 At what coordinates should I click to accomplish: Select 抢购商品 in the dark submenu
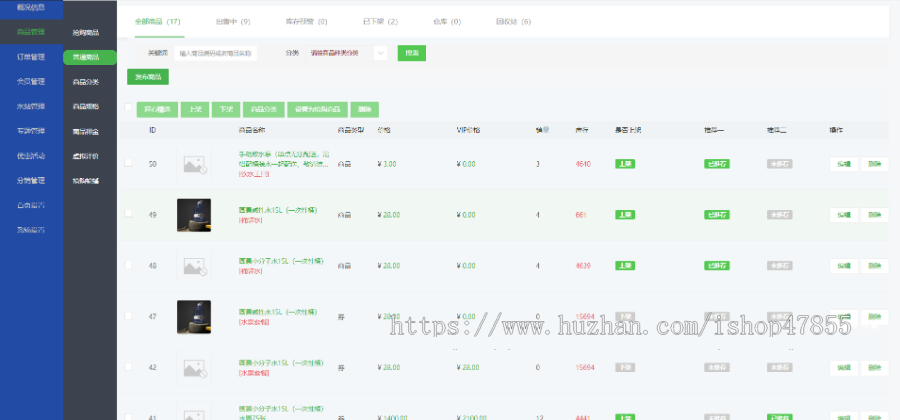[x=86, y=33]
